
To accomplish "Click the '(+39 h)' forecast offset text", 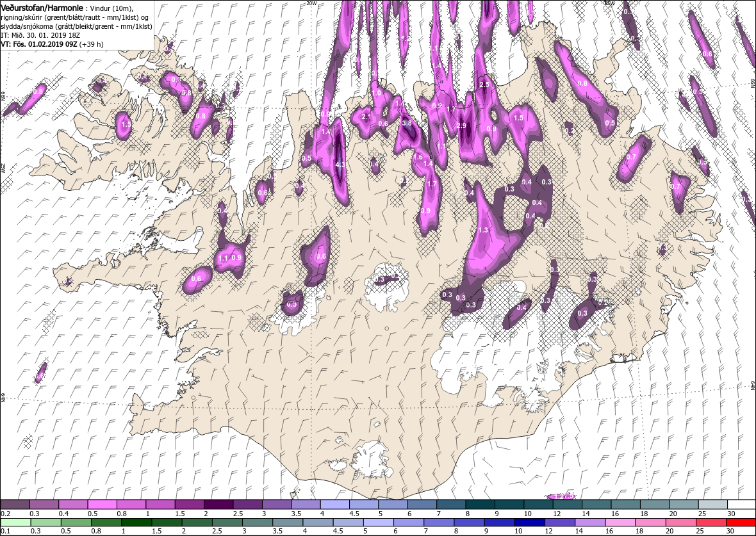I will click(91, 44).
